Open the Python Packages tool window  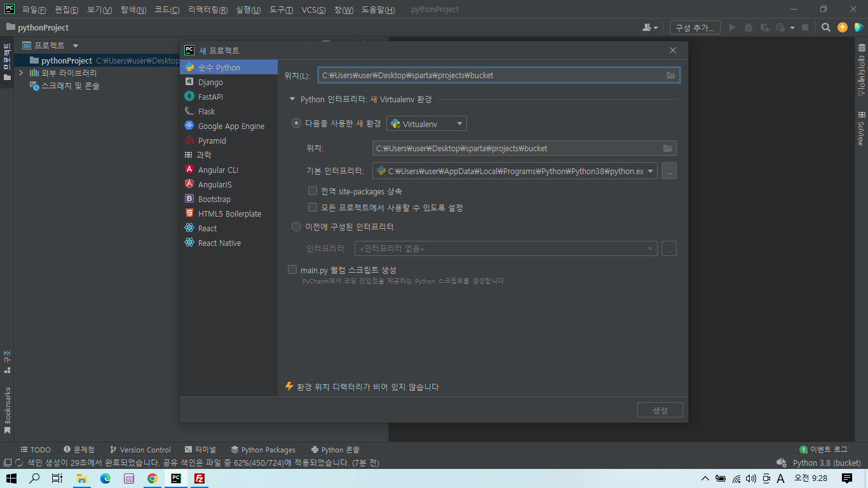pos(263,449)
